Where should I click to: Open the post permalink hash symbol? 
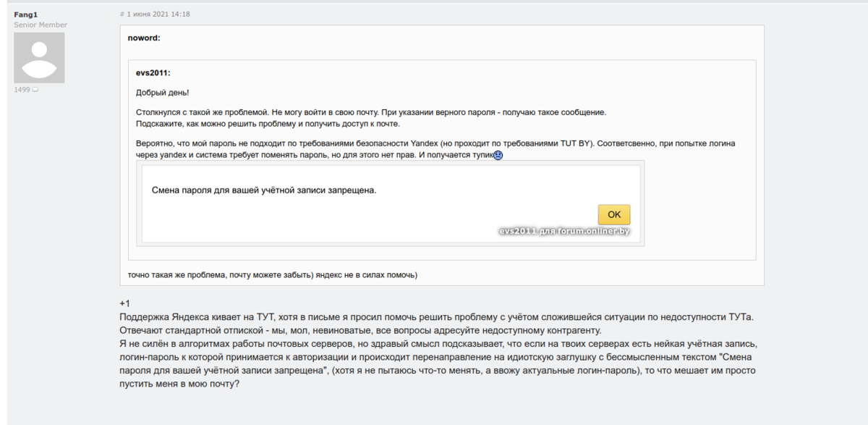[x=122, y=14]
